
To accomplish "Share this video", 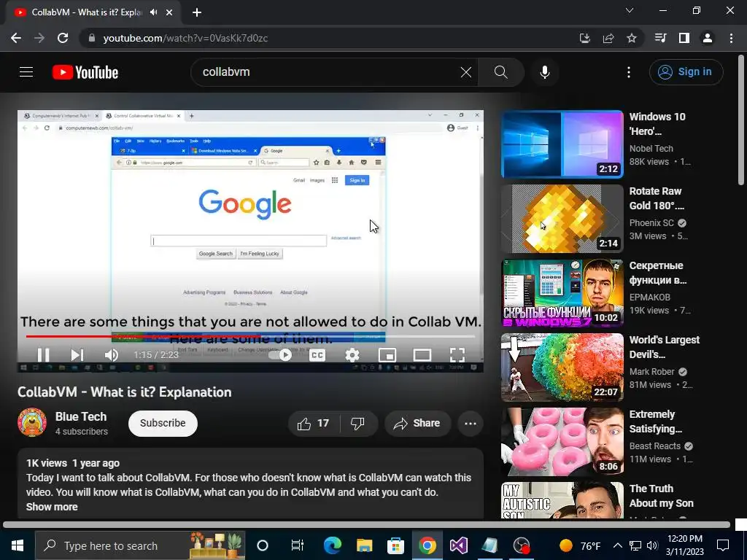I will (x=417, y=424).
